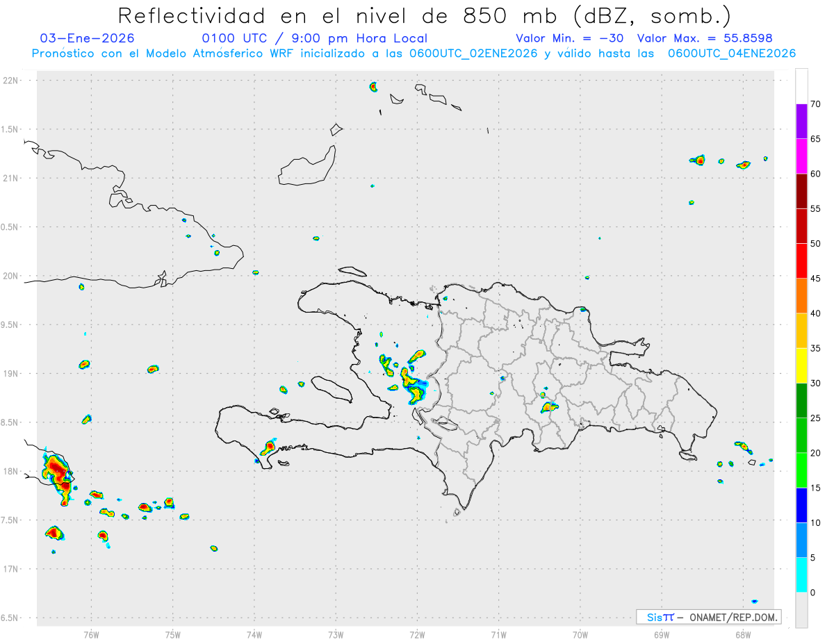Select the 'Valor Min. = -30' text
834x644 pixels.
[x=570, y=38]
